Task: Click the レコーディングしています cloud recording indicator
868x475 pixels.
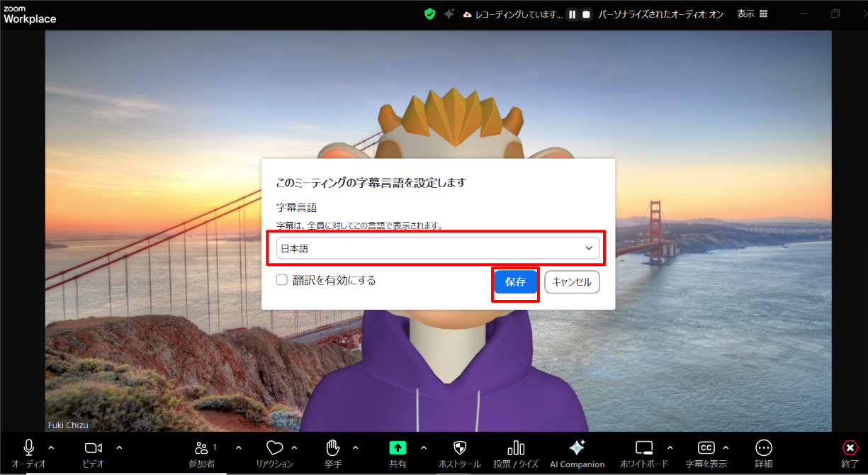Action: [513, 14]
